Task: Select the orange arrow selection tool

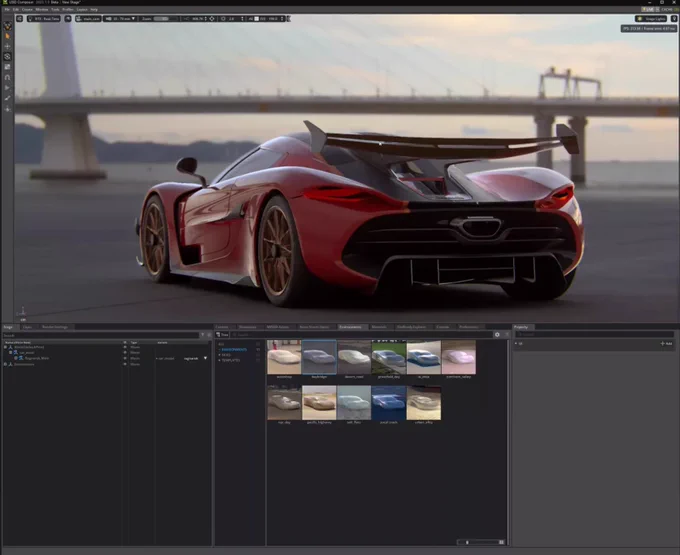Action: pos(7,36)
